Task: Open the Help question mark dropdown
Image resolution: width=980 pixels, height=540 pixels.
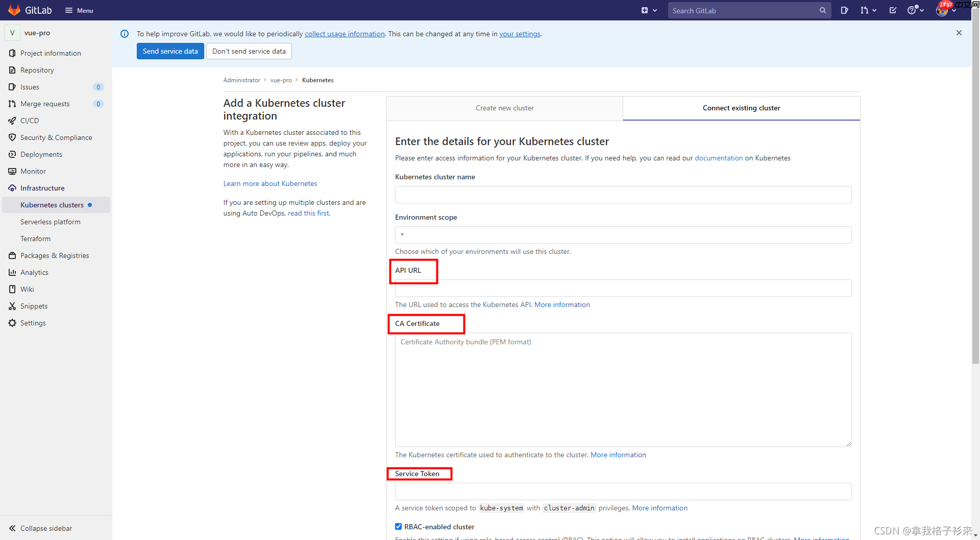Action: point(915,10)
